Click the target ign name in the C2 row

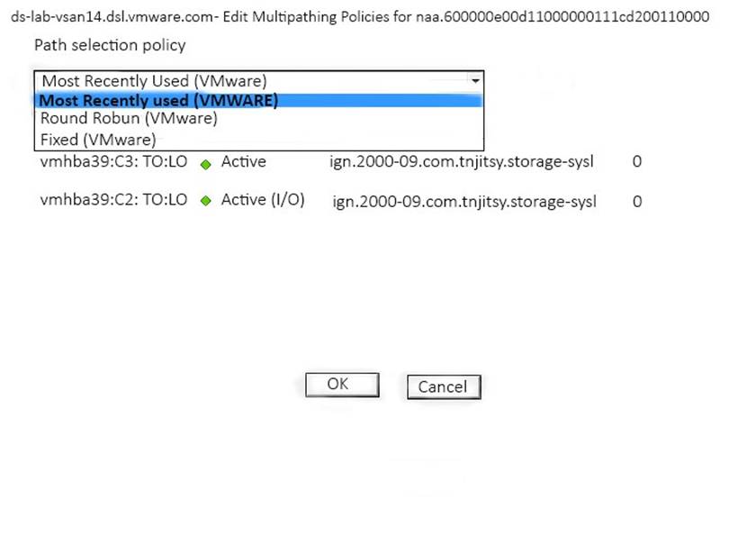click(464, 201)
